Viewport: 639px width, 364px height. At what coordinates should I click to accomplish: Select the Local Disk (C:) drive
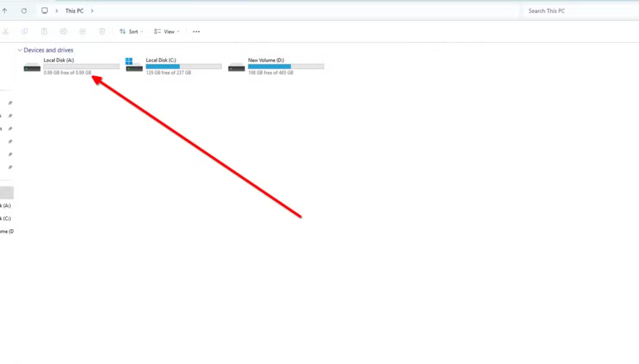point(161,60)
